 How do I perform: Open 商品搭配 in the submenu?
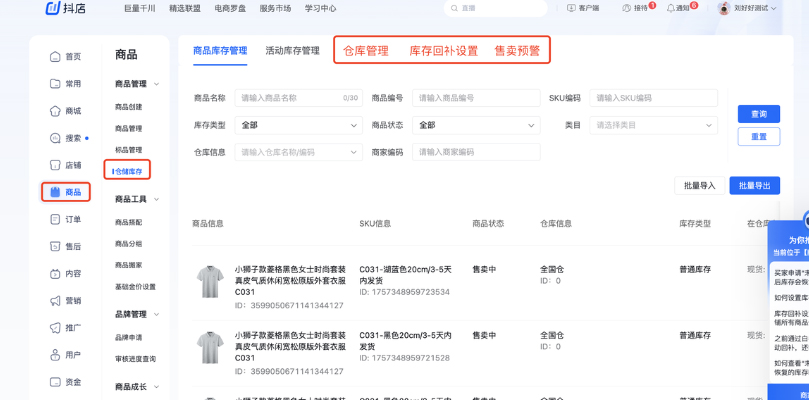point(128,222)
